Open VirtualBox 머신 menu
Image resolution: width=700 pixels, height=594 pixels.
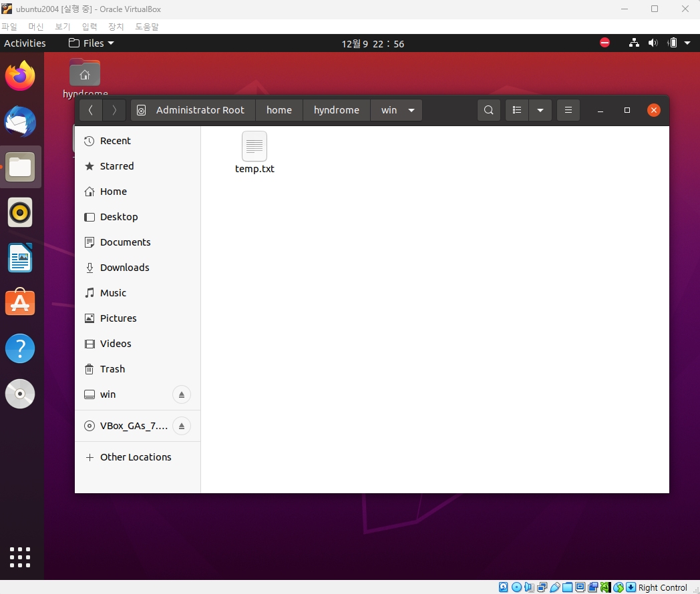tap(35, 27)
